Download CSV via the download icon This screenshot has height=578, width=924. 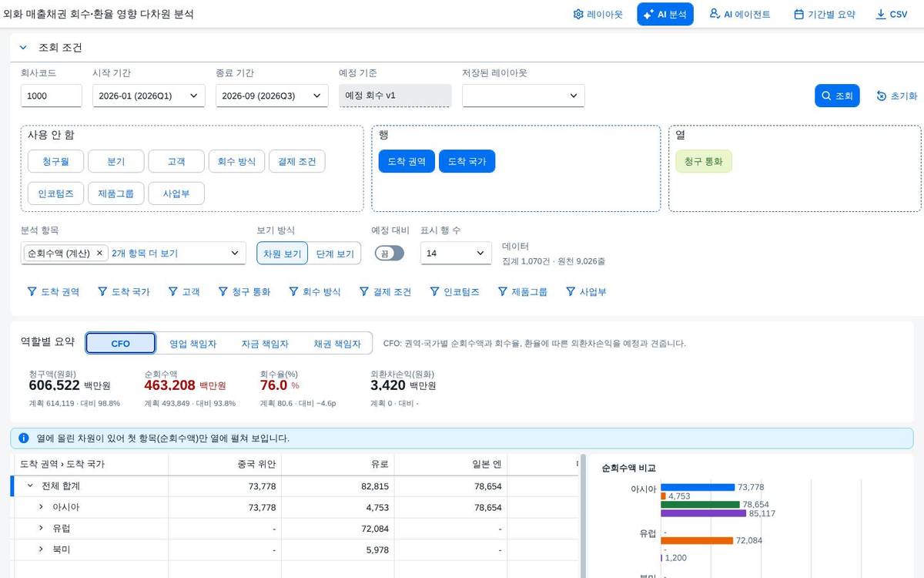[881, 15]
